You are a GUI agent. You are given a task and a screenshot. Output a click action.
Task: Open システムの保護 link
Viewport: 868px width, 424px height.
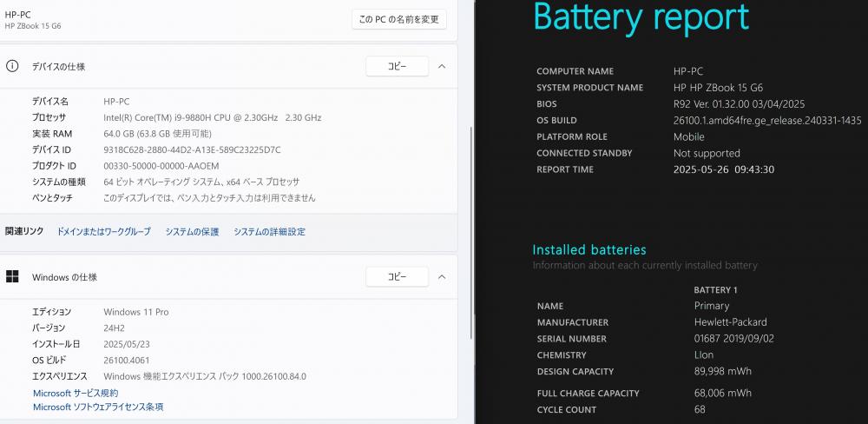(192, 232)
